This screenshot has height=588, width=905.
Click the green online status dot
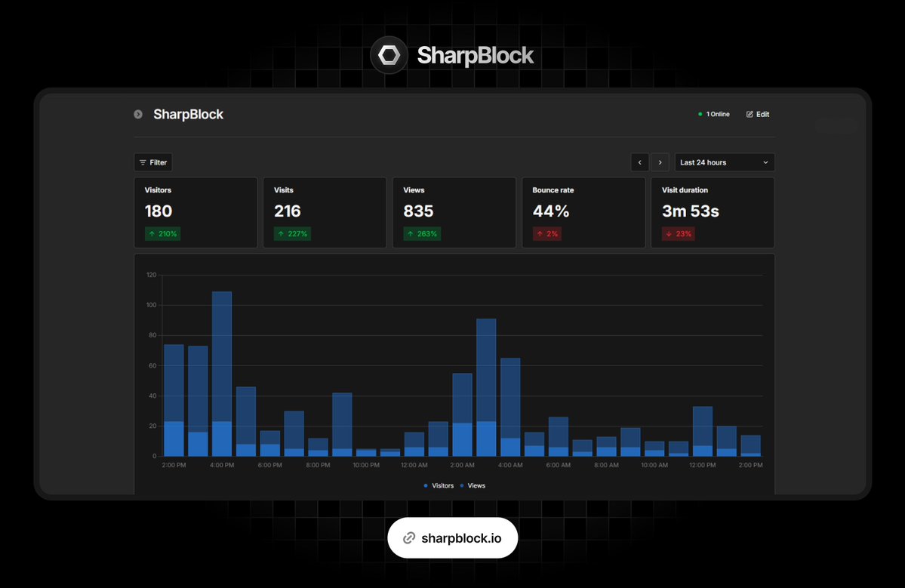[x=700, y=114]
